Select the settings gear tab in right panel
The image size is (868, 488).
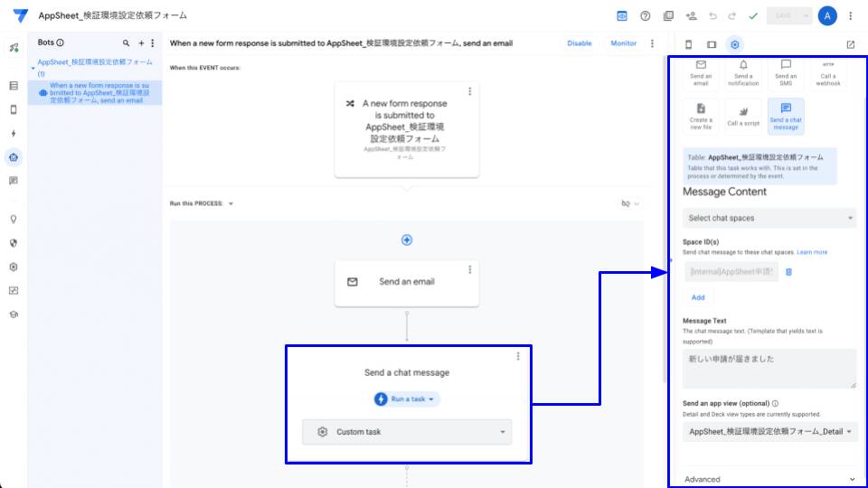point(734,44)
